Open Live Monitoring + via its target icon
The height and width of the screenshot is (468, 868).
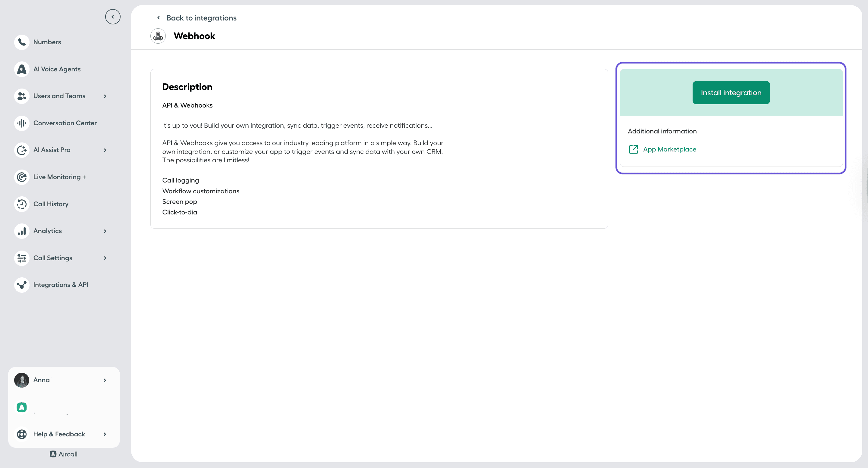(x=22, y=177)
